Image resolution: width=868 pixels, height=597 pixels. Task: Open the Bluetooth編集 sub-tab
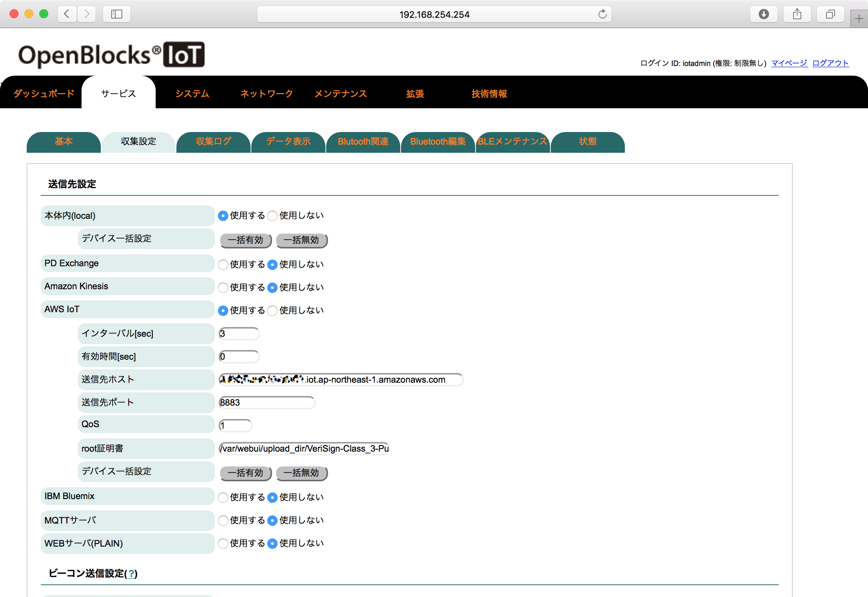[x=438, y=142]
